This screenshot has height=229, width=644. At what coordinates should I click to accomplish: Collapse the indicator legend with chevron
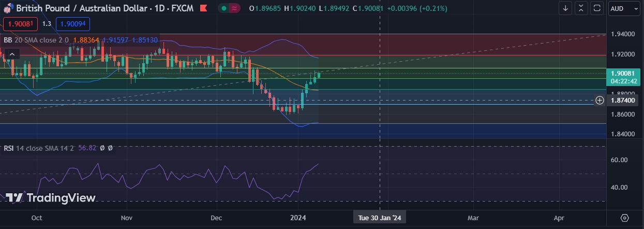(12, 53)
